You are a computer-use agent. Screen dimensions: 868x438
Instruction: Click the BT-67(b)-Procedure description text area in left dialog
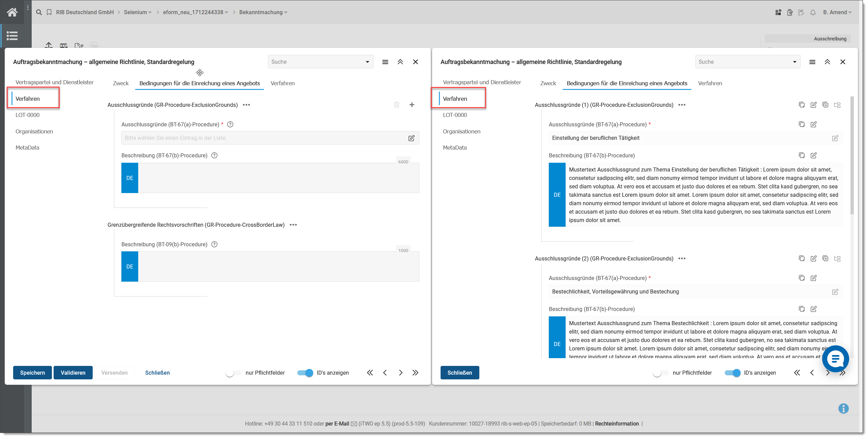tap(278, 178)
